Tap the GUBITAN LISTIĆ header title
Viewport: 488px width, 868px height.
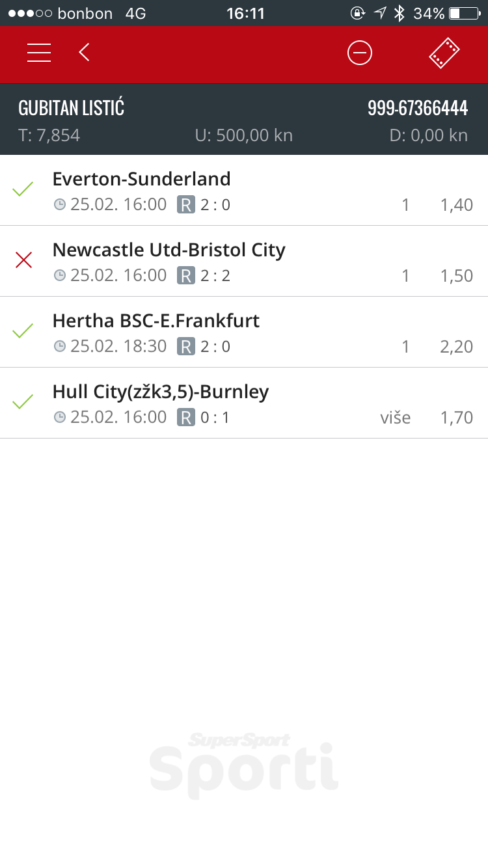click(x=72, y=108)
